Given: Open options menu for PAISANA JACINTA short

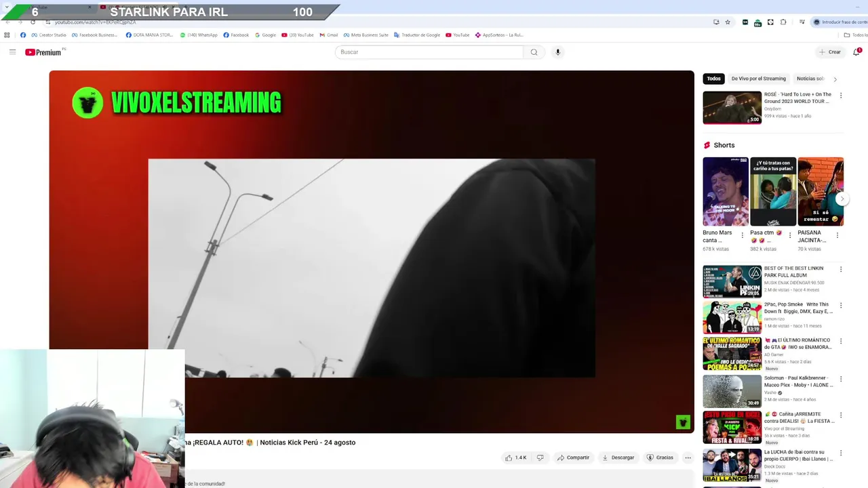Looking at the screenshot, I should click(837, 235).
